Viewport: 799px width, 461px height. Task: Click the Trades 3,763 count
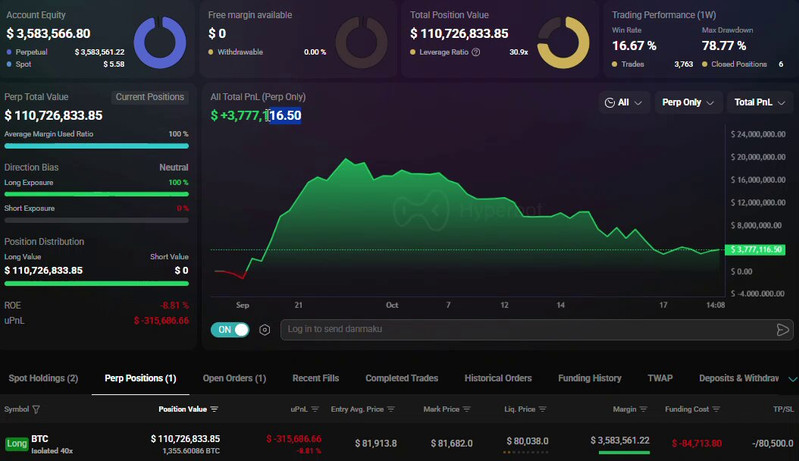click(683, 64)
